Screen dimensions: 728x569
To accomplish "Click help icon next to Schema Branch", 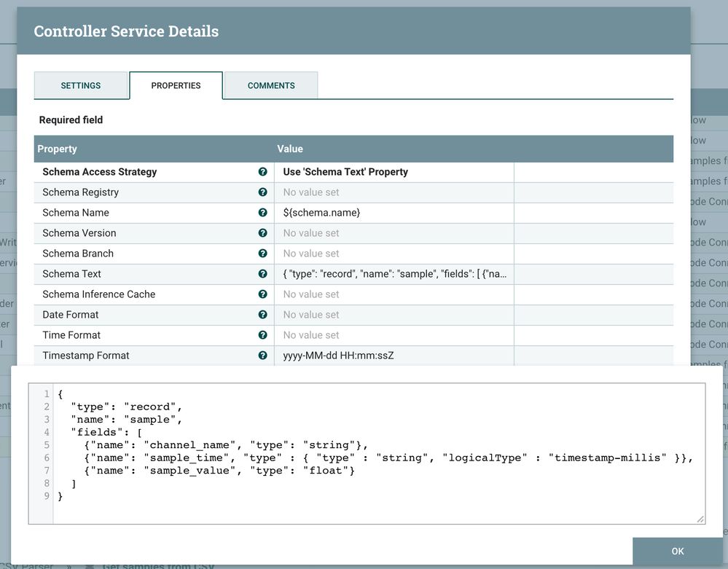I will (x=262, y=254).
